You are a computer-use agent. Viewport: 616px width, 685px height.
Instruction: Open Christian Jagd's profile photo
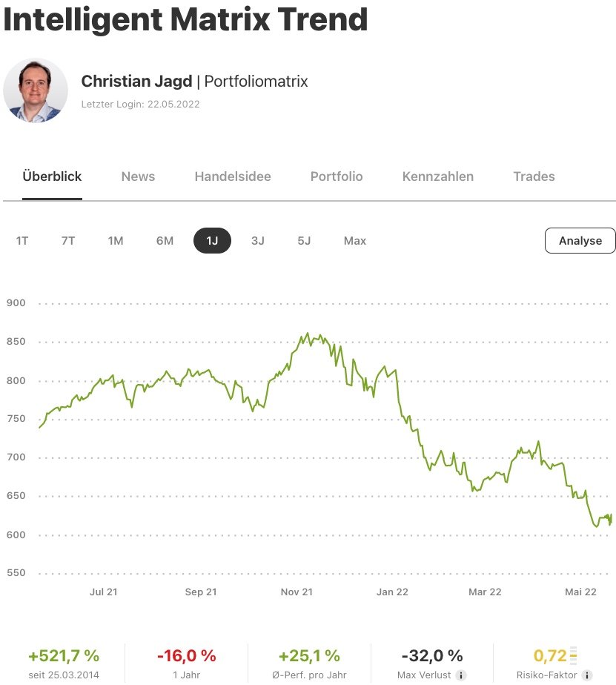36,90
